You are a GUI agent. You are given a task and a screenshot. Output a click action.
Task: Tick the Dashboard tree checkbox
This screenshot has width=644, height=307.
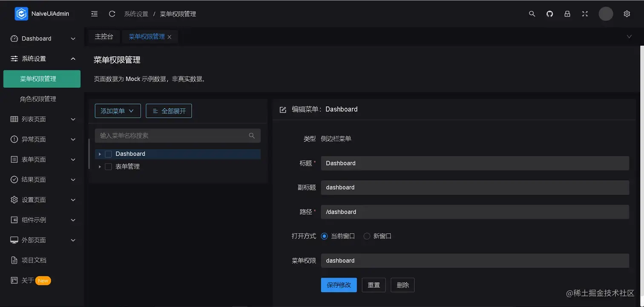click(108, 154)
